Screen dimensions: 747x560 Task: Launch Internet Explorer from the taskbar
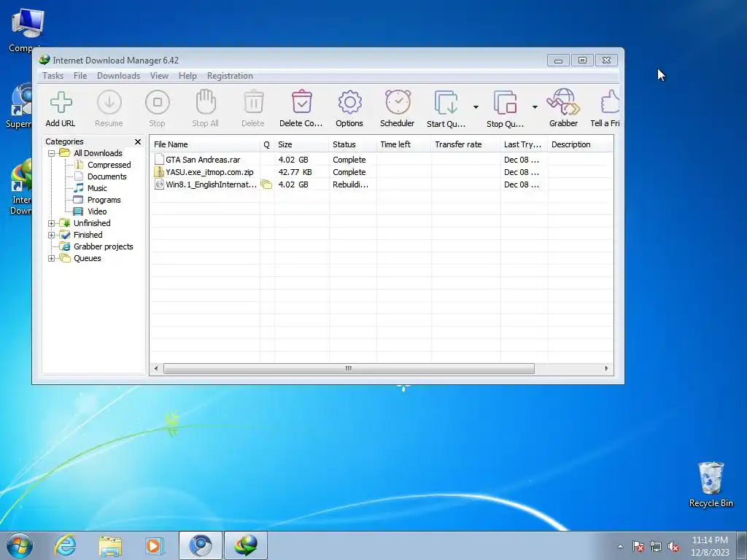tap(64, 545)
